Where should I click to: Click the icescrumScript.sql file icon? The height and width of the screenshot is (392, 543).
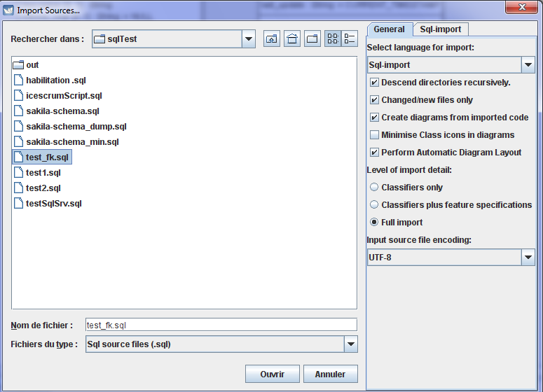tap(18, 96)
